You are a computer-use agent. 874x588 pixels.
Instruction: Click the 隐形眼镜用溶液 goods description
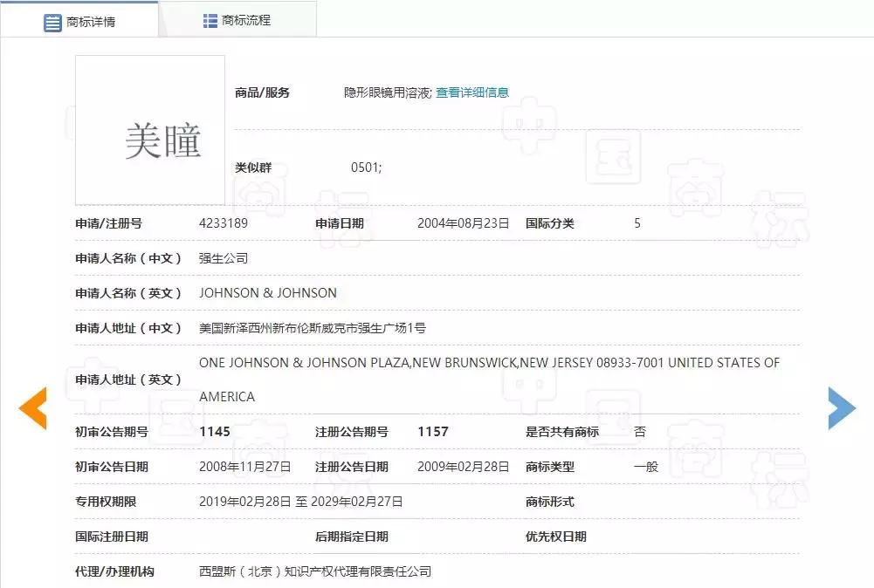[388, 91]
